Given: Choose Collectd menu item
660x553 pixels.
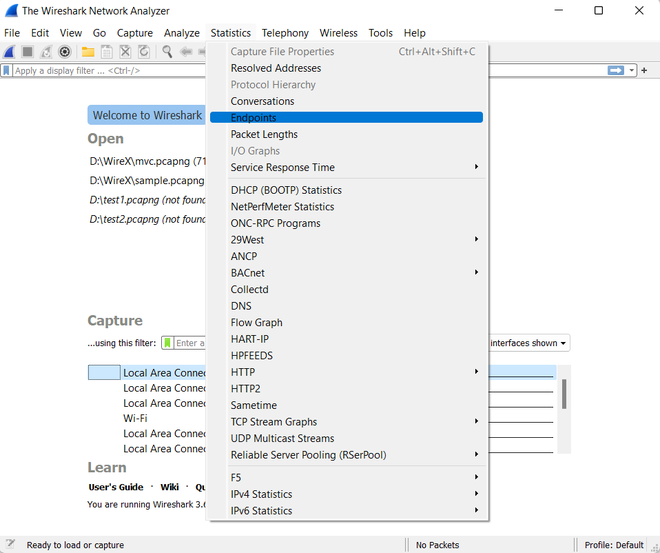Looking at the screenshot, I should point(346,290).
